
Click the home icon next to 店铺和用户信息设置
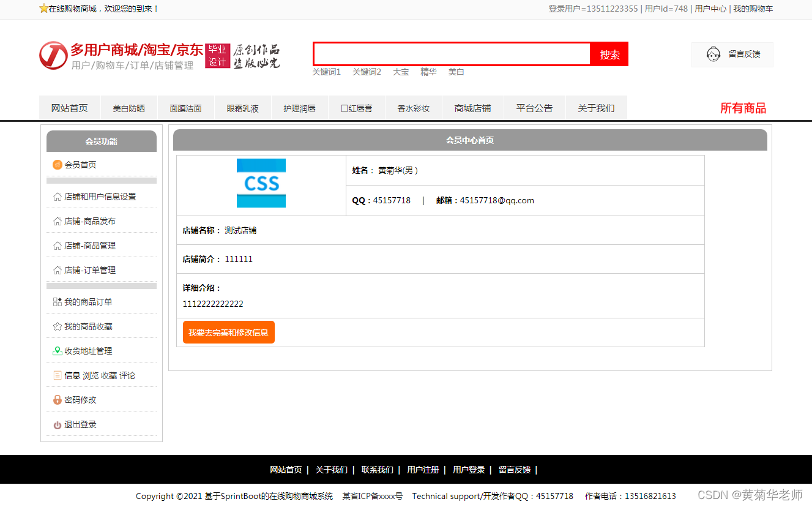tap(57, 196)
